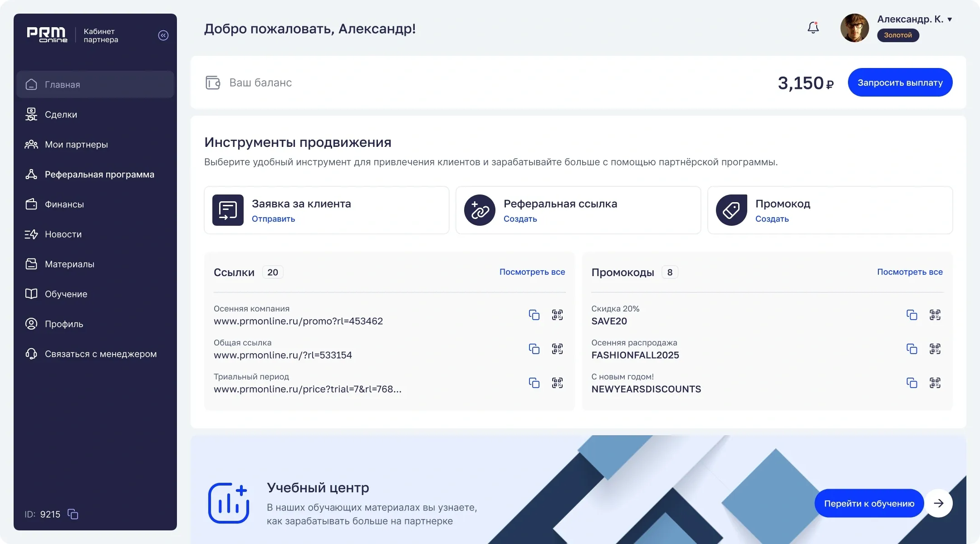Open Связаться с менеджером menu item
The image size is (980, 544).
click(x=100, y=354)
